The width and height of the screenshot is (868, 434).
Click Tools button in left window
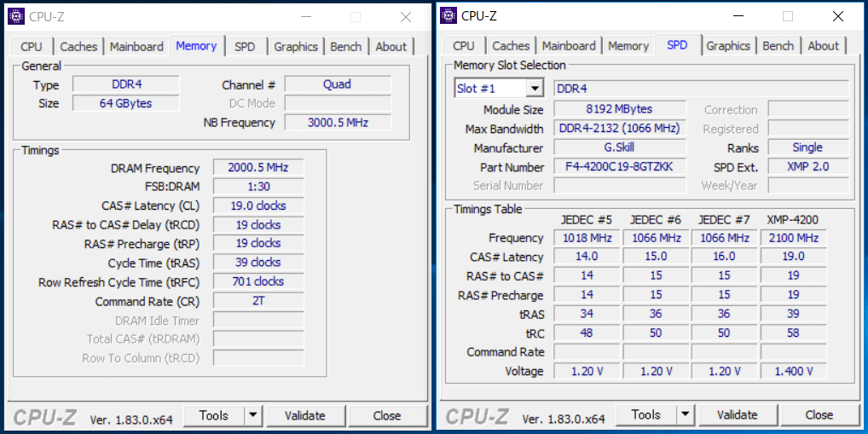click(214, 415)
